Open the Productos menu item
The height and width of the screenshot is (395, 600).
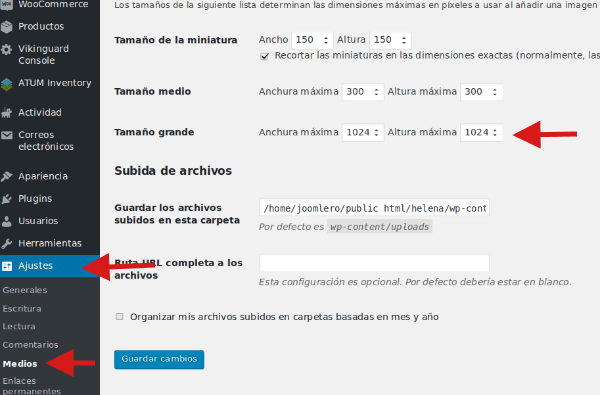41,26
